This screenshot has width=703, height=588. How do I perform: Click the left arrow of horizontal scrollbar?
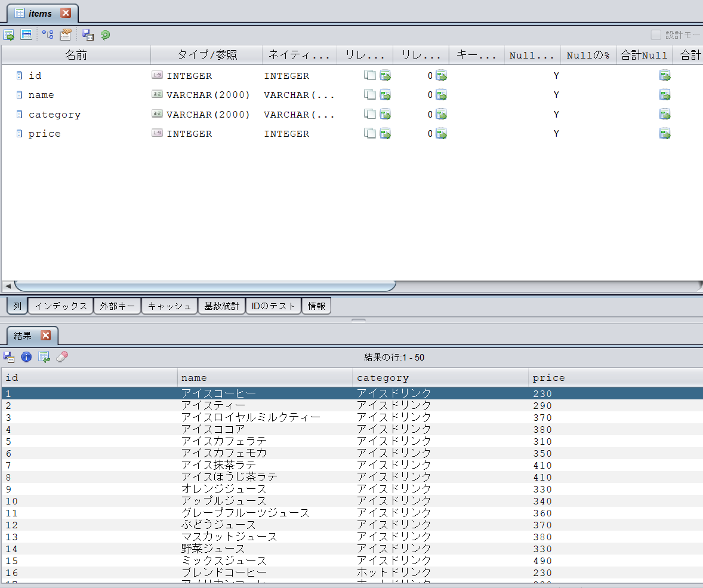pyautogui.click(x=8, y=286)
